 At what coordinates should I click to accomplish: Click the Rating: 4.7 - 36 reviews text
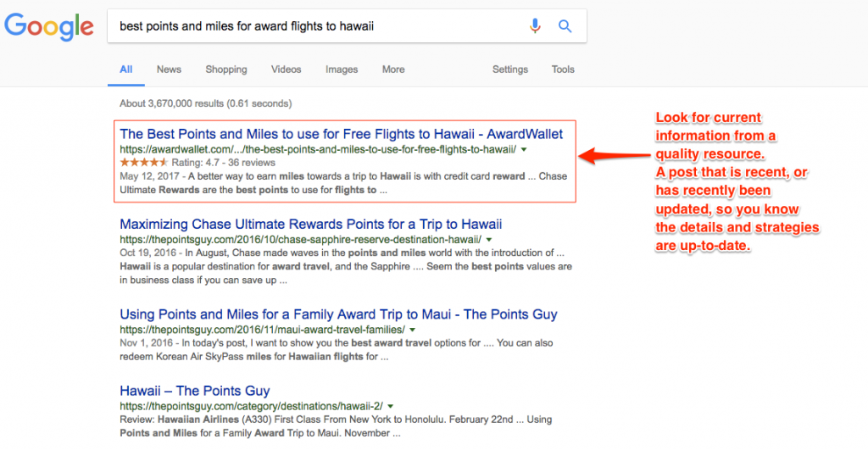point(223,163)
